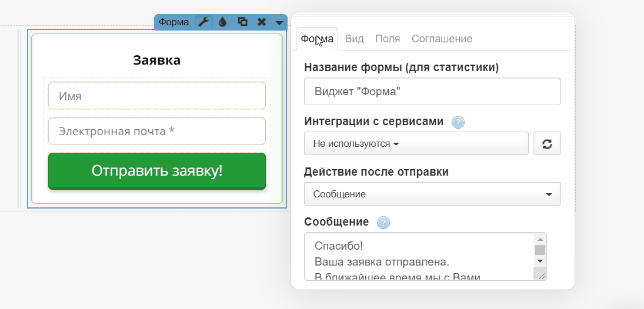Click help icon beside Интеграции с сервисами
The width and height of the screenshot is (644, 309).
458,122
